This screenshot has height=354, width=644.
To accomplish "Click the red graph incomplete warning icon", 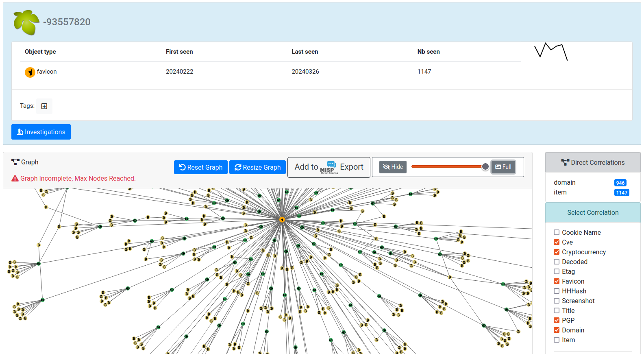I will coord(15,179).
